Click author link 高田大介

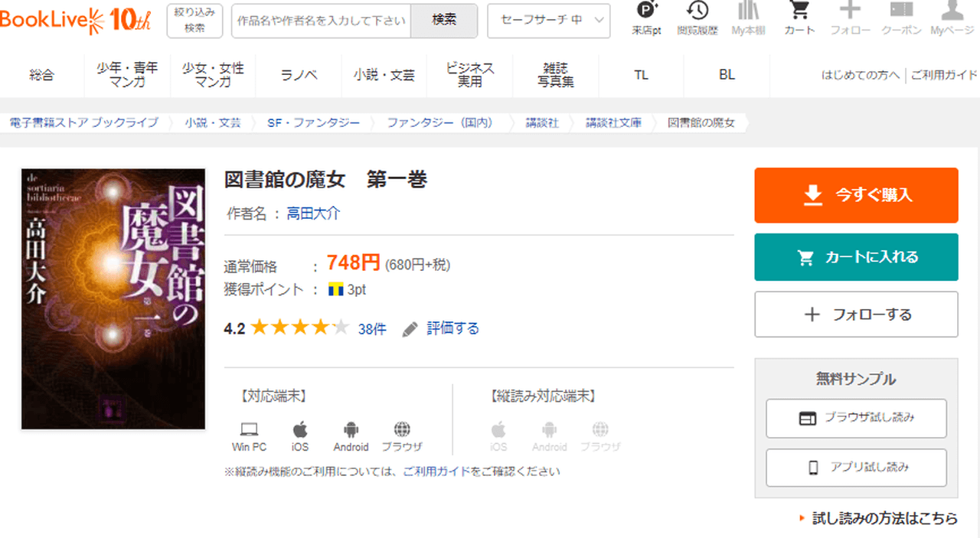[x=313, y=214]
